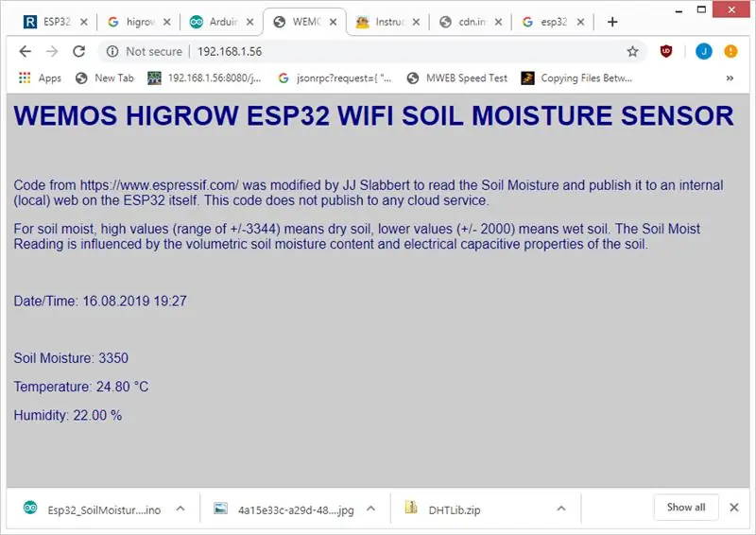Minimize the Chrome window

pyautogui.click(x=679, y=9)
